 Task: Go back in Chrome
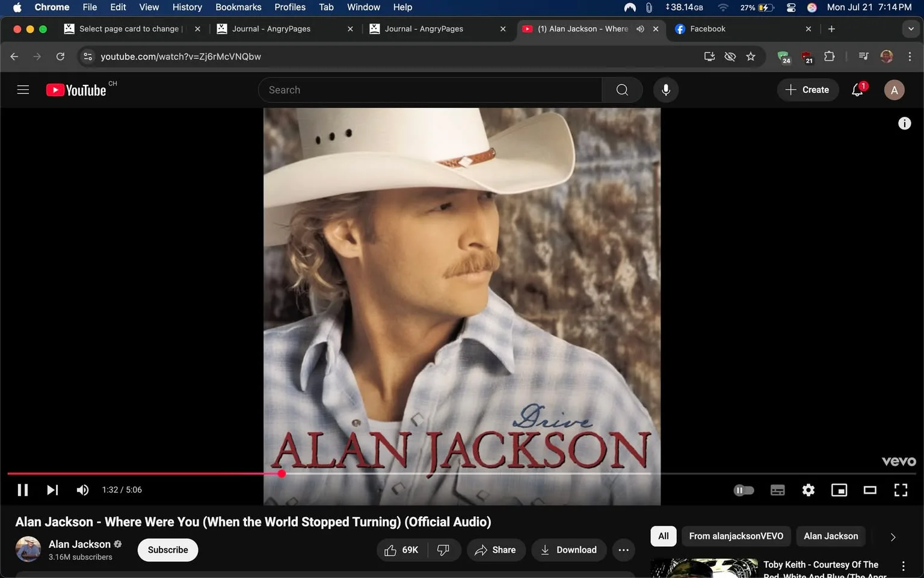click(x=14, y=57)
